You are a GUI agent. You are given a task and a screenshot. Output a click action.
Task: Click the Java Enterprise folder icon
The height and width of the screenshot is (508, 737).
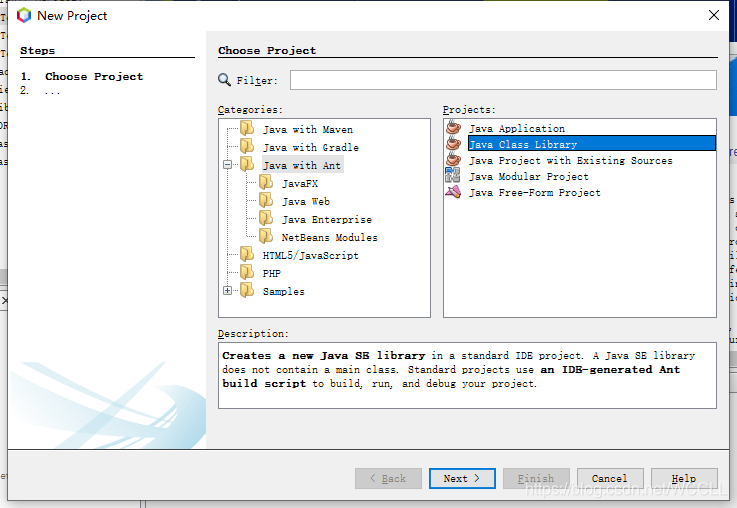pos(266,218)
